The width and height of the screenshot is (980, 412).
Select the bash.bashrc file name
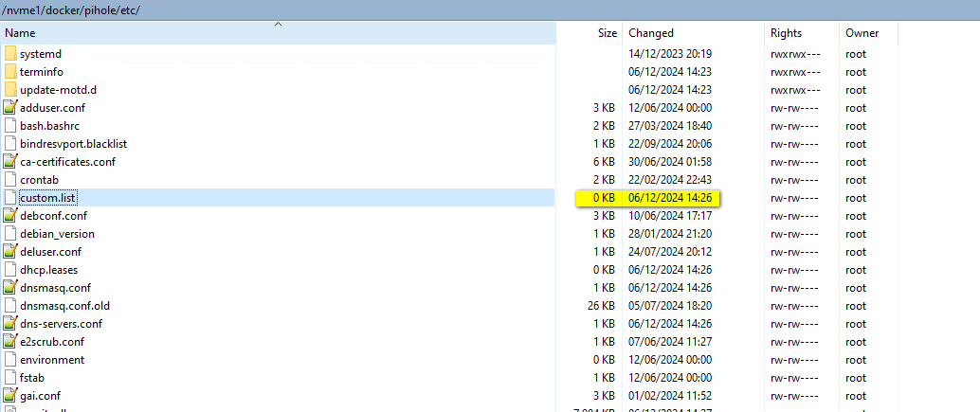(49, 125)
